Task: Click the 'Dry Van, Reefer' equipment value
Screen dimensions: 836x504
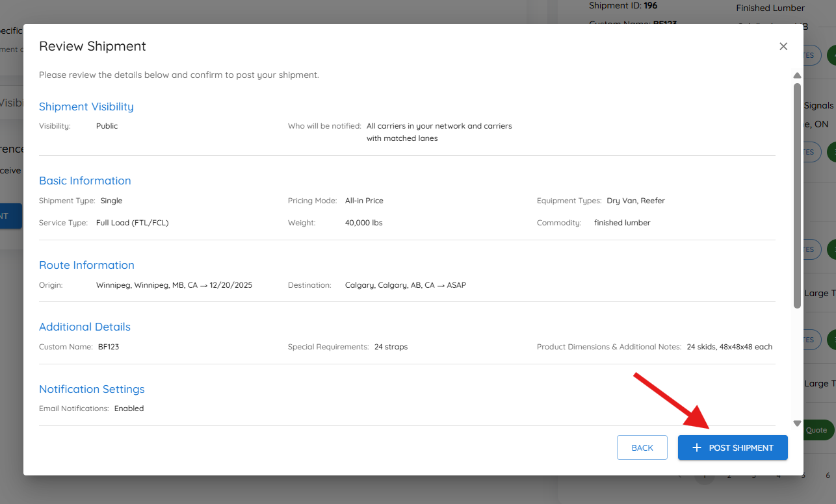Action: point(636,201)
